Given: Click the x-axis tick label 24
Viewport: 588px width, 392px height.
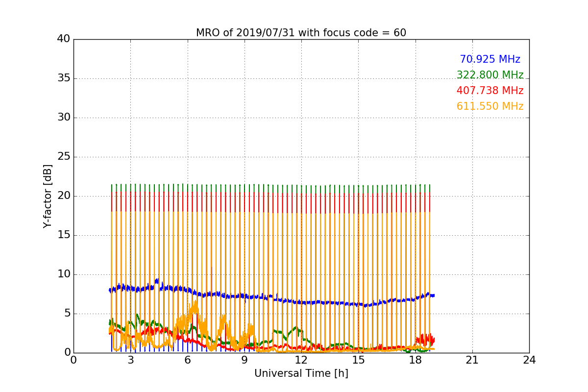Looking at the screenshot, I should [x=529, y=360].
